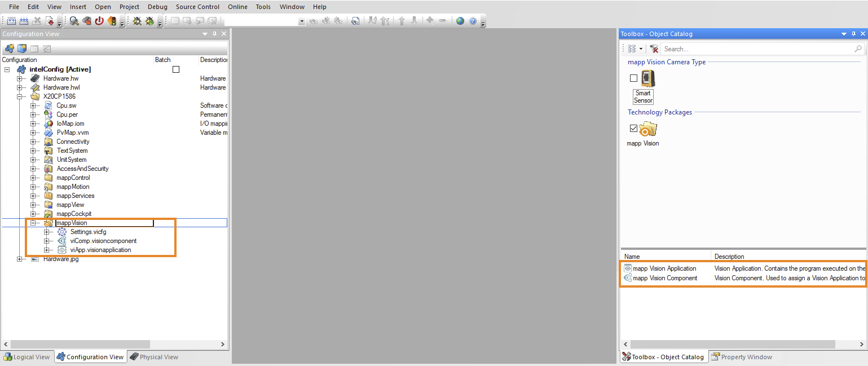The height and width of the screenshot is (366, 868).
Task: Click the green debug bug icon
Action: point(150,21)
